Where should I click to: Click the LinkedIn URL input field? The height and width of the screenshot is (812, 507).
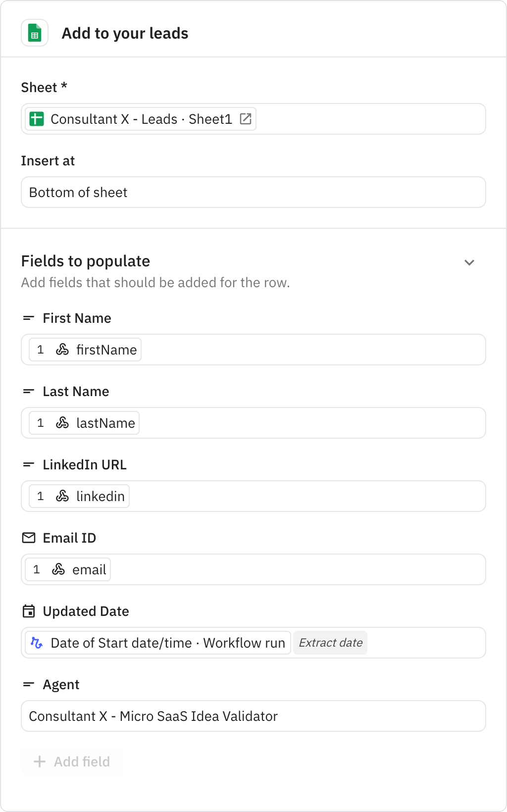307,496
